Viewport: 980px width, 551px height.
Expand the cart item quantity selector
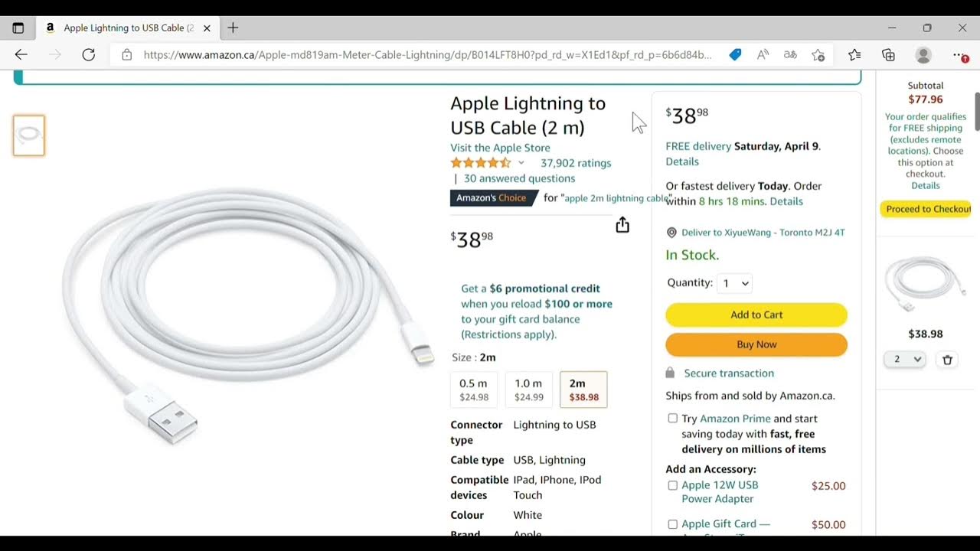point(905,360)
